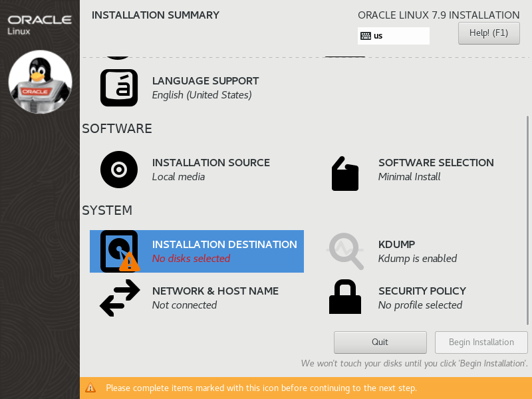The width and height of the screenshot is (532, 399).
Task: Click the Quit button
Action: click(380, 342)
